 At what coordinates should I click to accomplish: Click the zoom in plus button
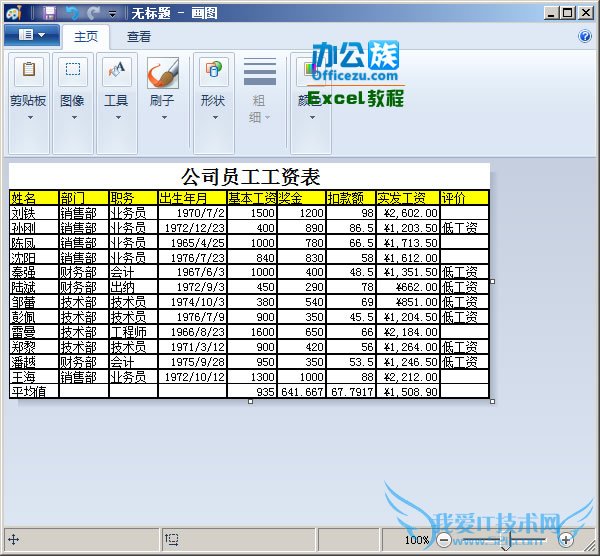click(566, 540)
